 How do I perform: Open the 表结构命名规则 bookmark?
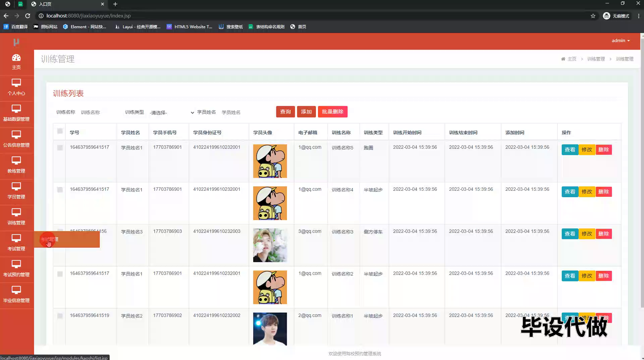tap(266, 27)
